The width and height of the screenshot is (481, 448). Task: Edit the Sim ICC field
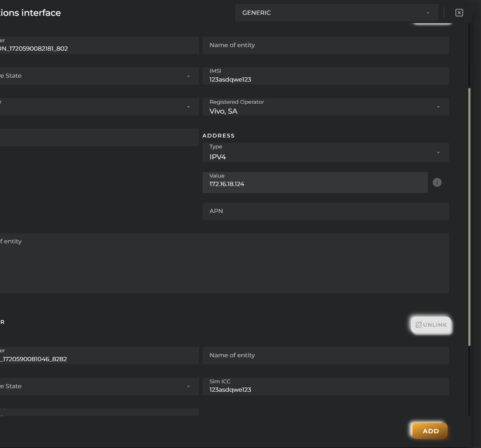coord(326,386)
